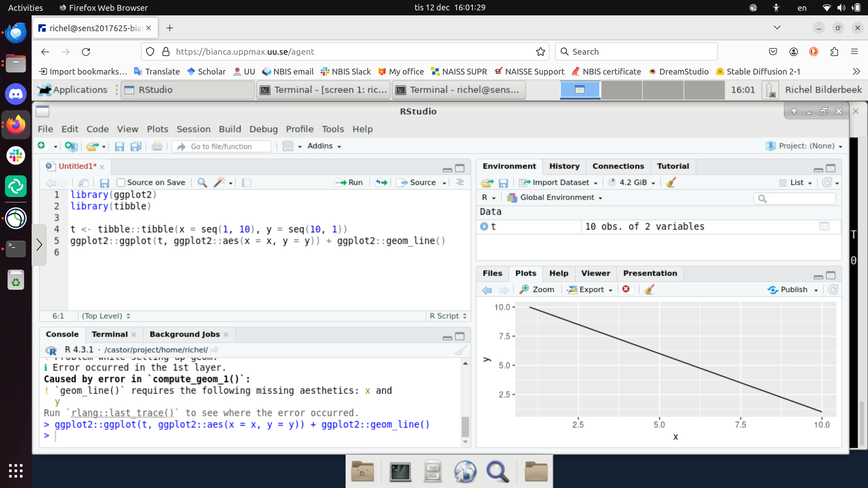Image resolution: width=868 pixels, height=488 pixels.
Task: Toggle the t data object expander
Action: coord(484,226)
